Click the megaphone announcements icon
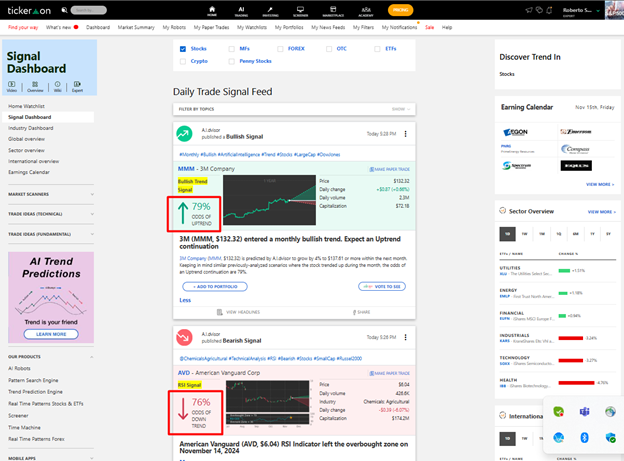 529,10
